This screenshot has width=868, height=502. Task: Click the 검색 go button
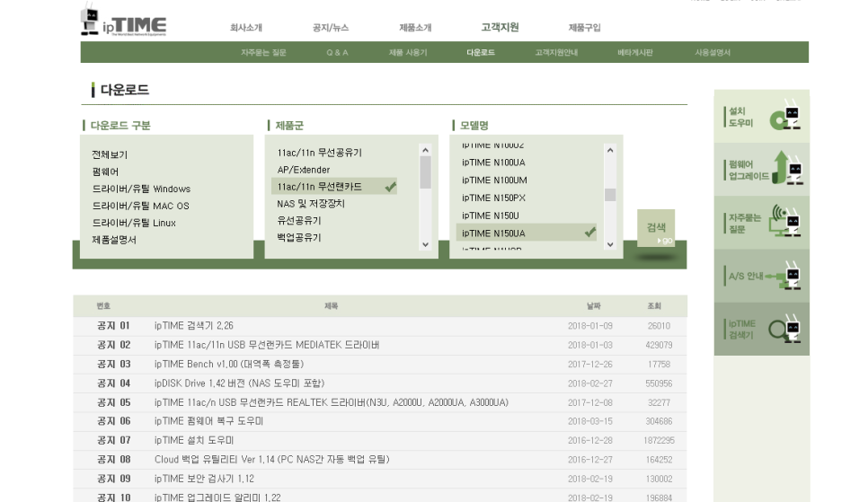[x=656, y=228]
